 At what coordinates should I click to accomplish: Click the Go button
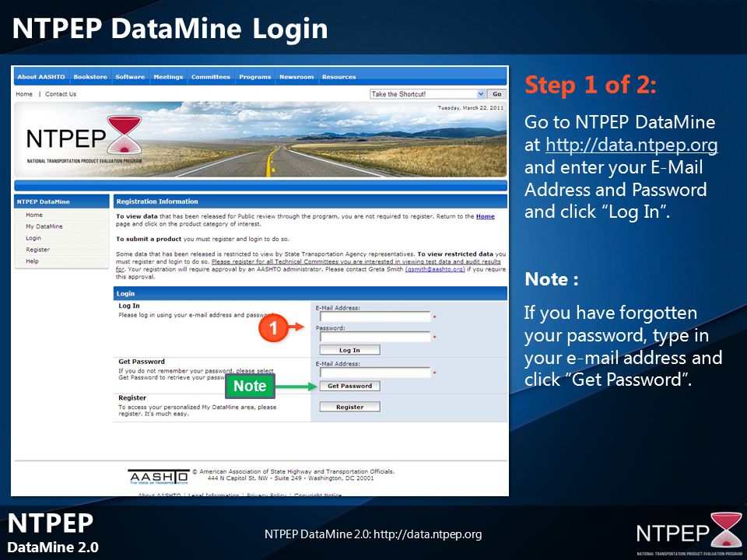(497, 94)
